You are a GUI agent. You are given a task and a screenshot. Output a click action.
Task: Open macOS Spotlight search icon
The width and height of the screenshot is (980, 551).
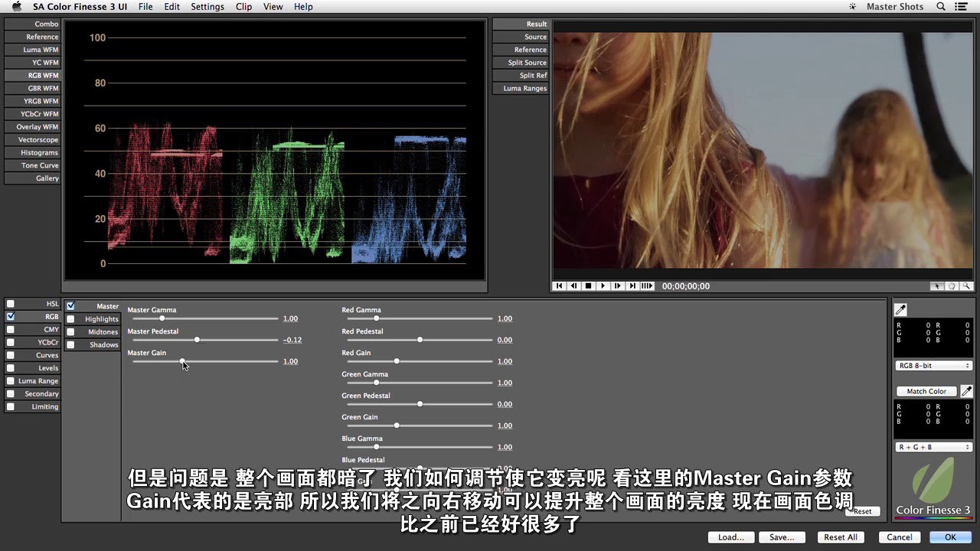(x=940, y=7)
